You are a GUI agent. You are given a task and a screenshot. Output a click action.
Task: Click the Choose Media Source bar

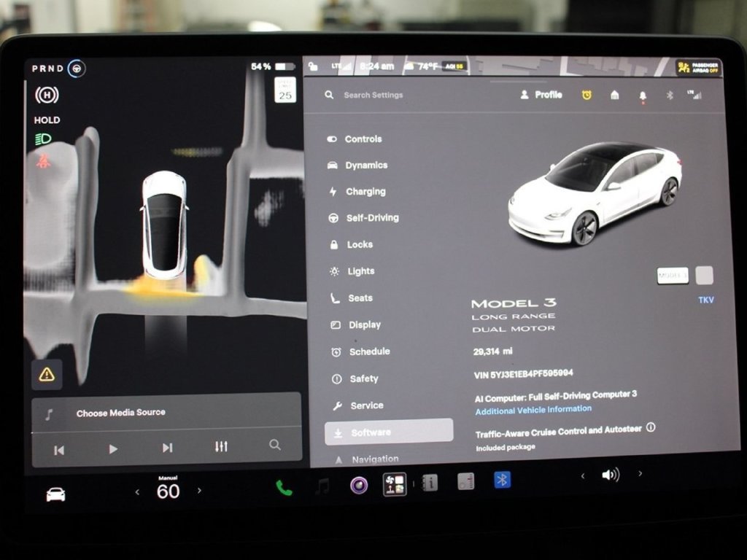[166, 413]
